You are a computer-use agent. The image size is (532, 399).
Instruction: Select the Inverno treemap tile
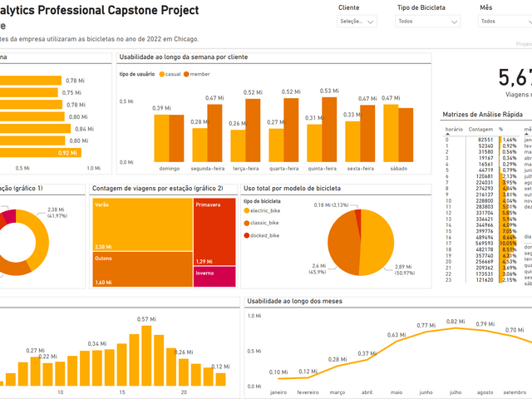pos(214,277)
